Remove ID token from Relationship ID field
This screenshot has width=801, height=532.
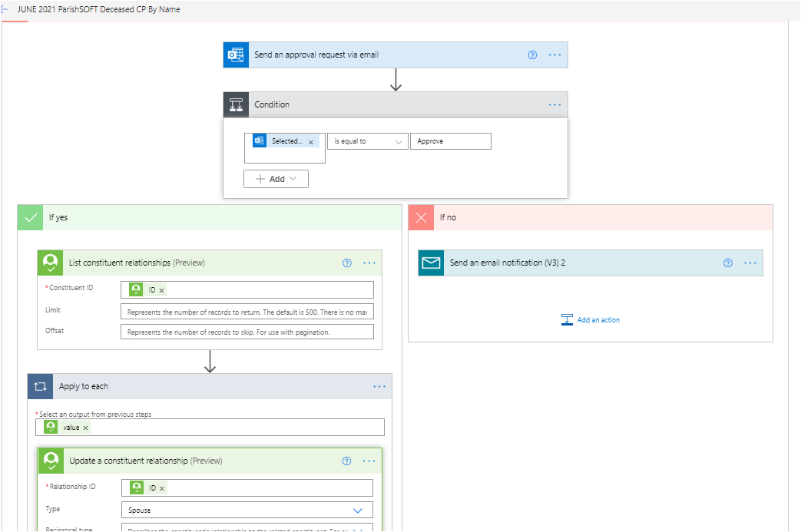162,488
